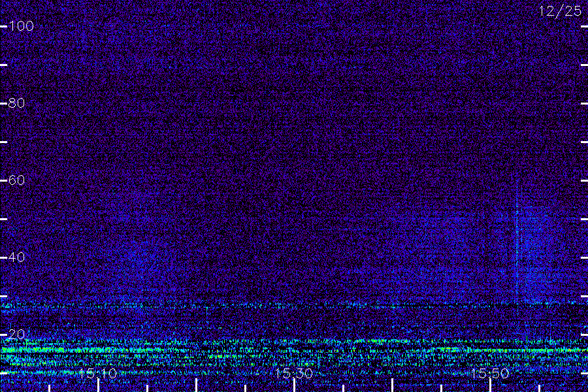Click the 40 frequency axis label
This screenshot has width=588, height=392.
tap(16, 257)
